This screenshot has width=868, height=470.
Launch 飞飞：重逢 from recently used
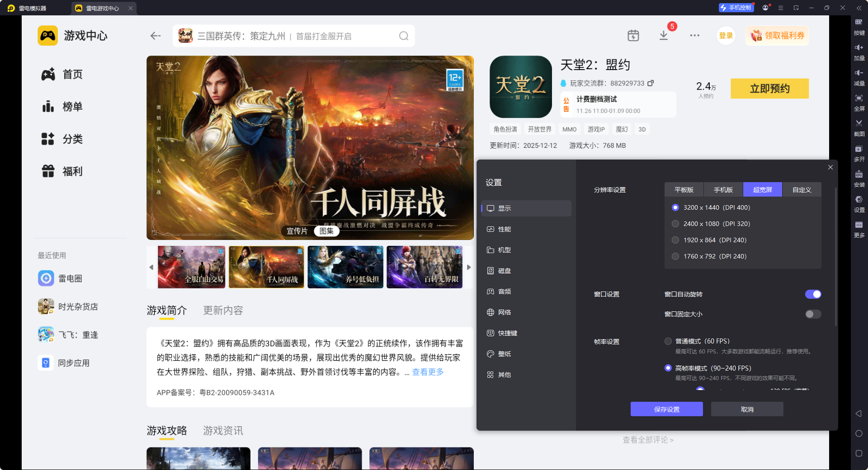(x=68, y=335)
